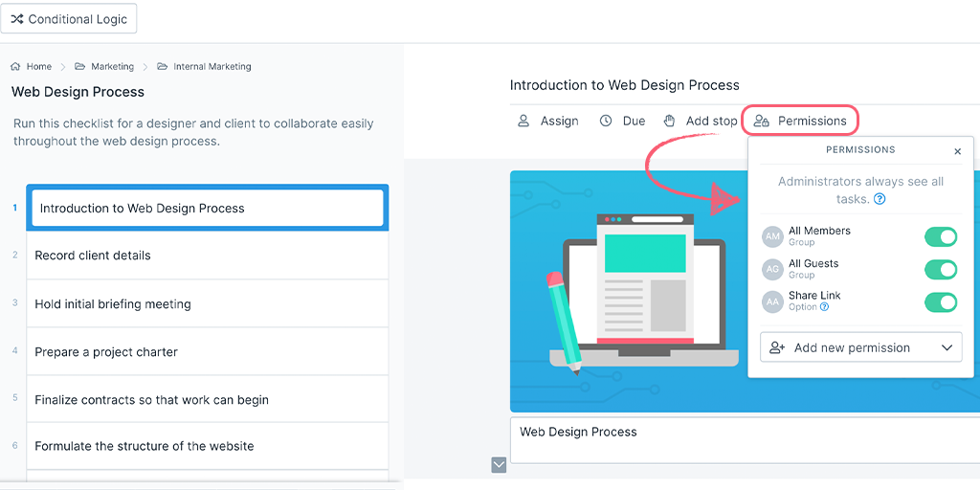Click the Add stop hand icon
This screenshot has width=980, height=490.
coord(669,121)
